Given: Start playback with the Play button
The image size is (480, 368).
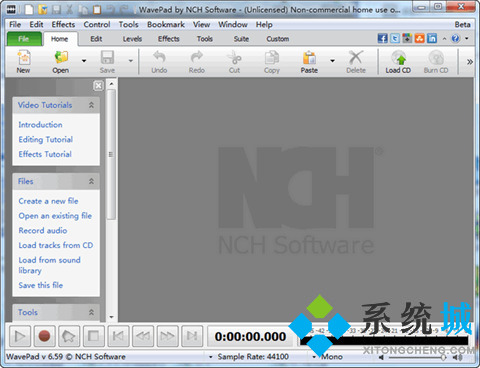Looking at the screenshot, I should pyautogui.click(x=20, y=336).
